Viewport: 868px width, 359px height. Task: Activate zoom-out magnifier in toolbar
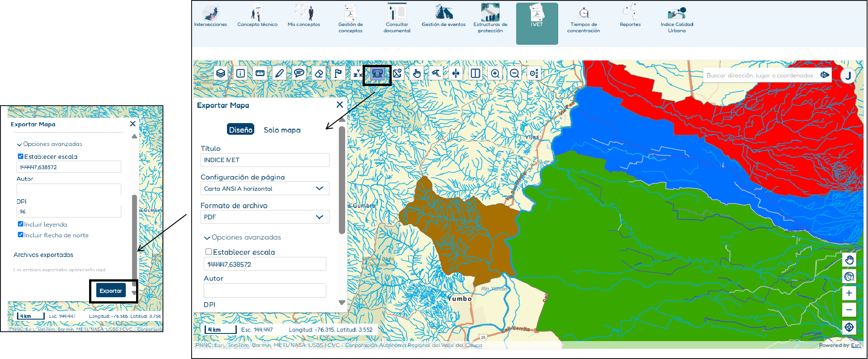515,73
